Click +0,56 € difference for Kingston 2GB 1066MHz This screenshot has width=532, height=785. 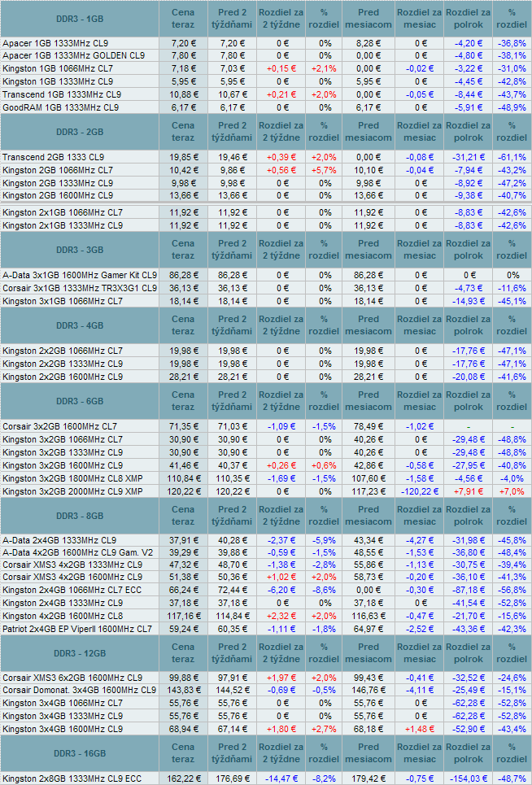coord(281,170)
